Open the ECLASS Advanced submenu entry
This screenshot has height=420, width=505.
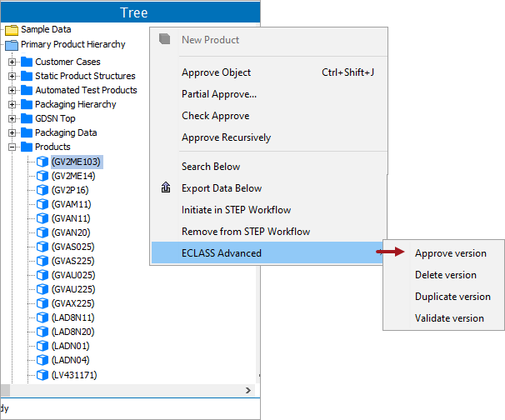click(268, 252)
